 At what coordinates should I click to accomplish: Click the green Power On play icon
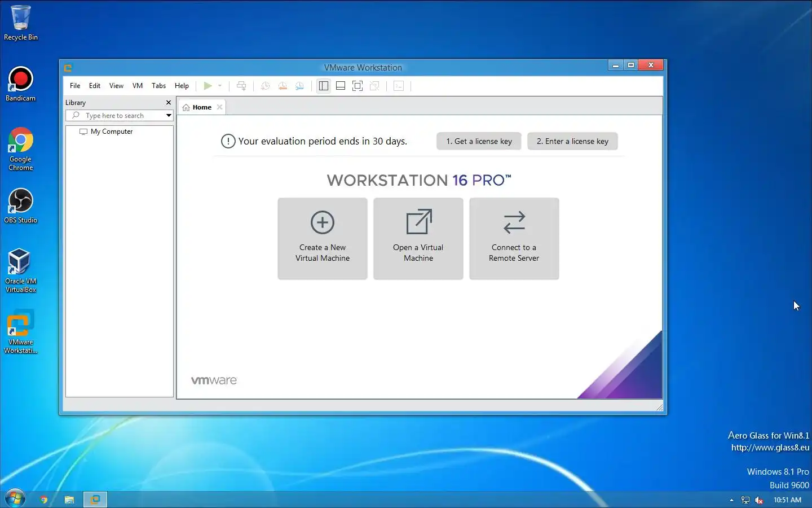tap(208, 86)
